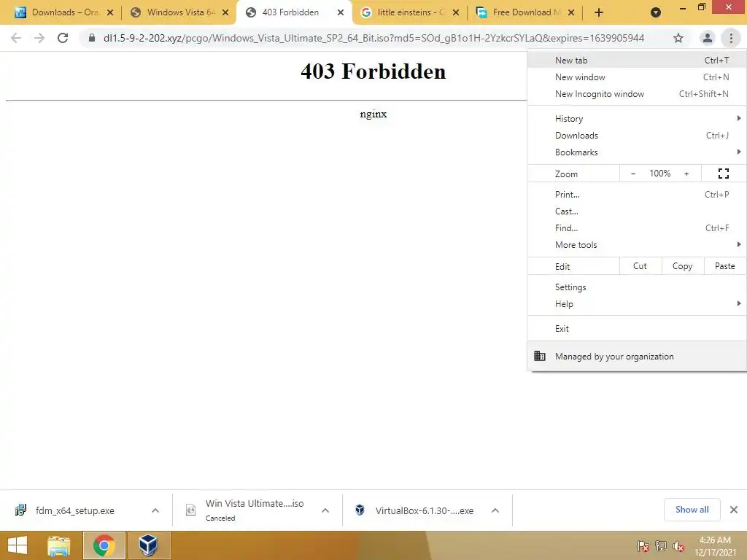
Task: Click the muted volume tray icon
Action: click(x=678, y=546)
